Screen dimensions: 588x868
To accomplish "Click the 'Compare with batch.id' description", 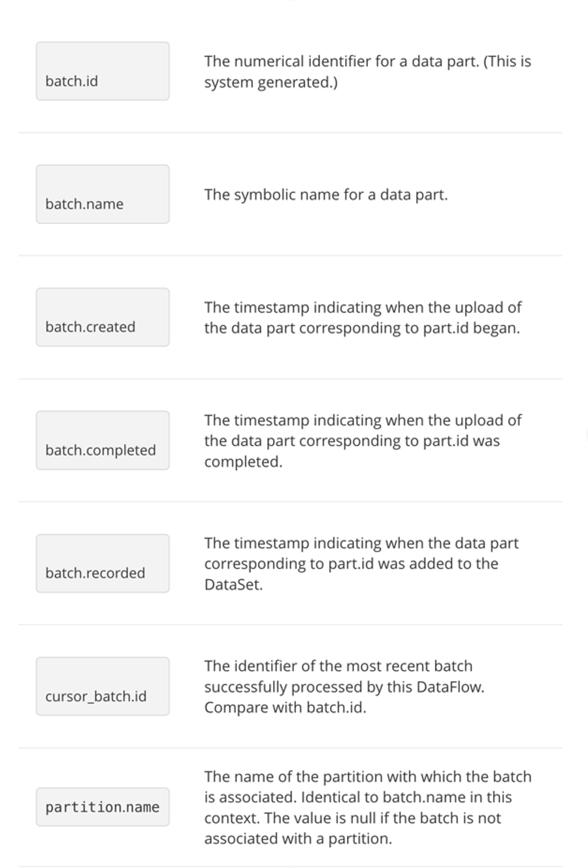I will click(x=285, y=708).
